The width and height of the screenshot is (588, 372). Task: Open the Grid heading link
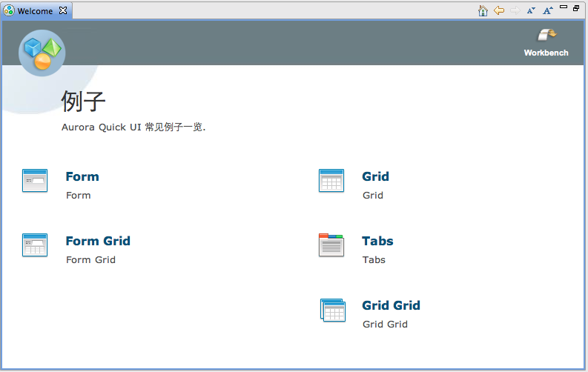pyautogui.click(x=375, y=176)
